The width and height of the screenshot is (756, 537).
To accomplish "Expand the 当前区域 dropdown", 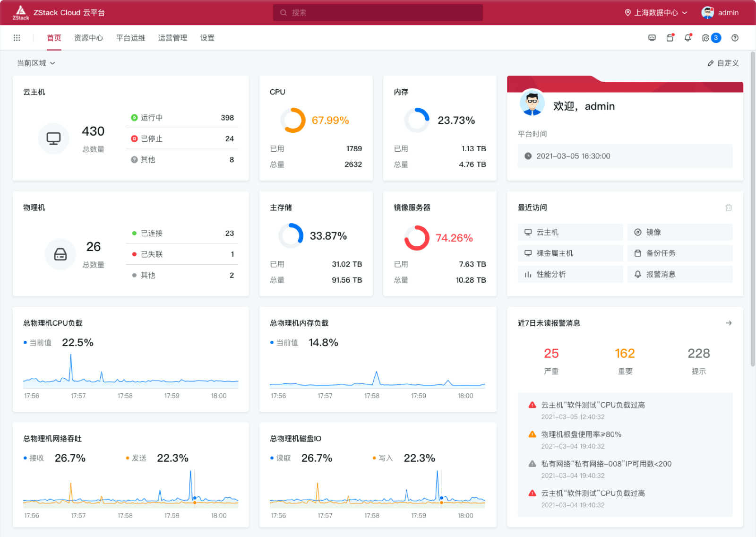I will pyautogui.click(x=36, y=63).
